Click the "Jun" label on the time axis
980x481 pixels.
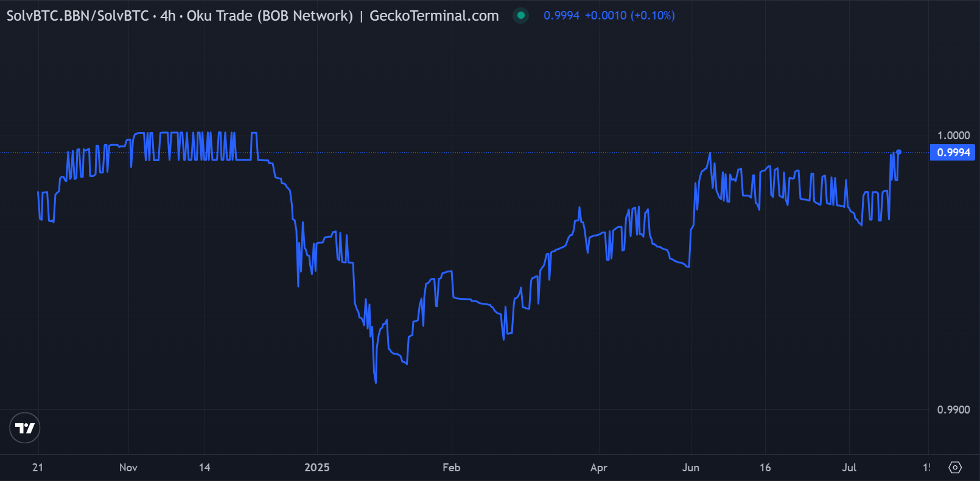coord(691,468)
